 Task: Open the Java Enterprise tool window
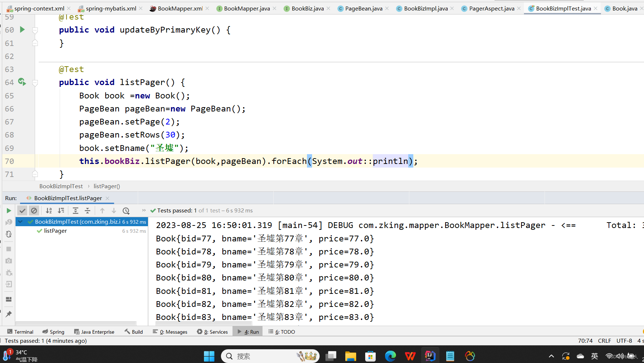(94, 332)
